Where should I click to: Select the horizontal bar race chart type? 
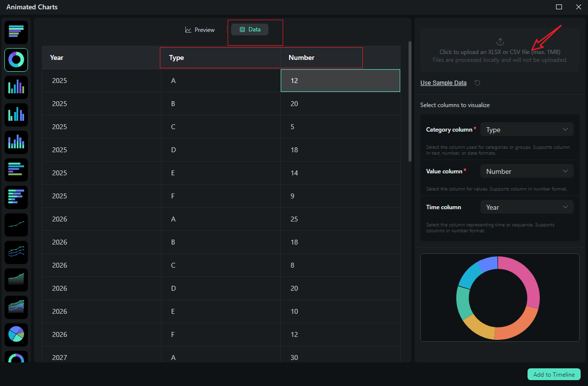coord(16,32)
